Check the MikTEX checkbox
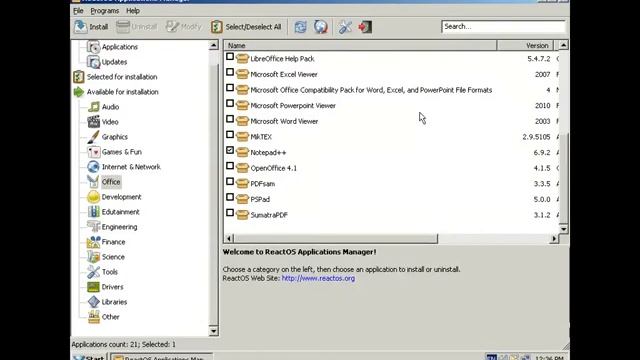This screenshot has width=640, height=360. point(230,135)
